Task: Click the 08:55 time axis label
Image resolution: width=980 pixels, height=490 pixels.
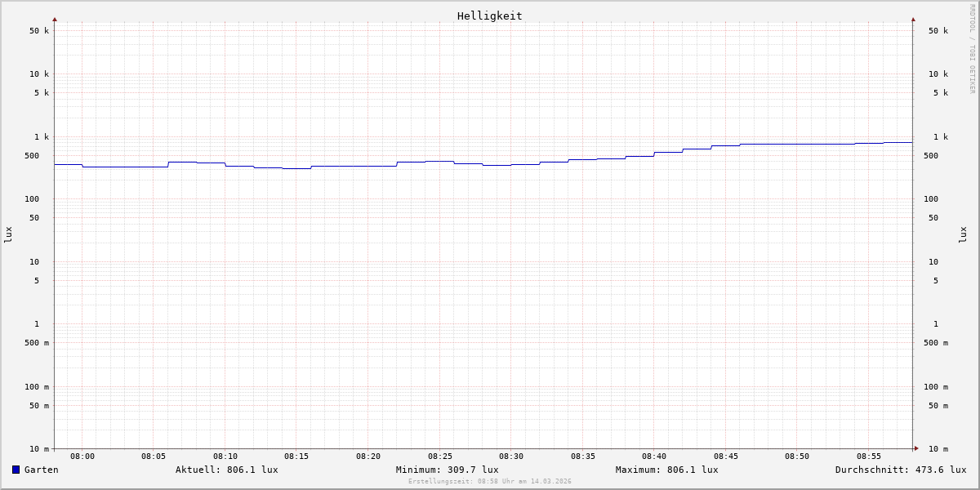Action: (x=869, y=457)
